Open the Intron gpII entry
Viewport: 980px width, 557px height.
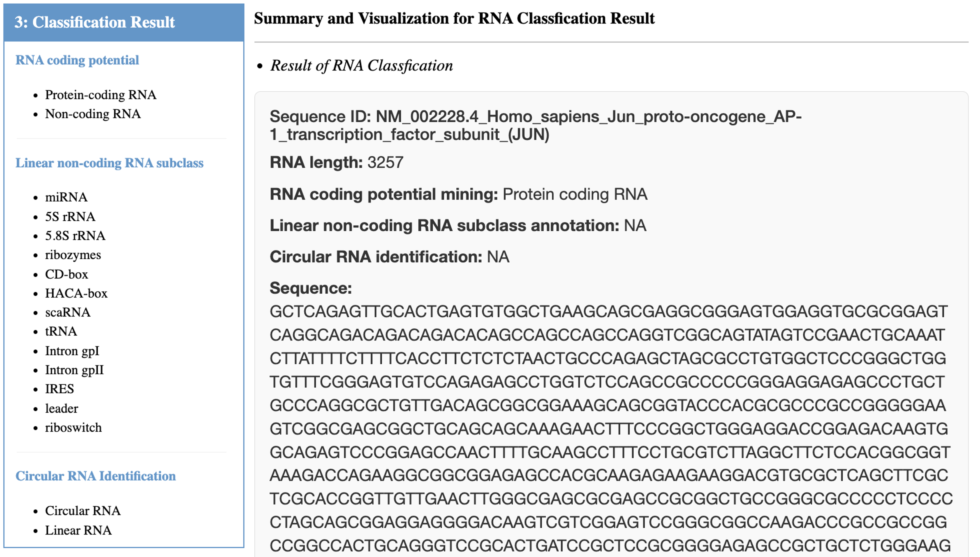click(x=74, y=370)
